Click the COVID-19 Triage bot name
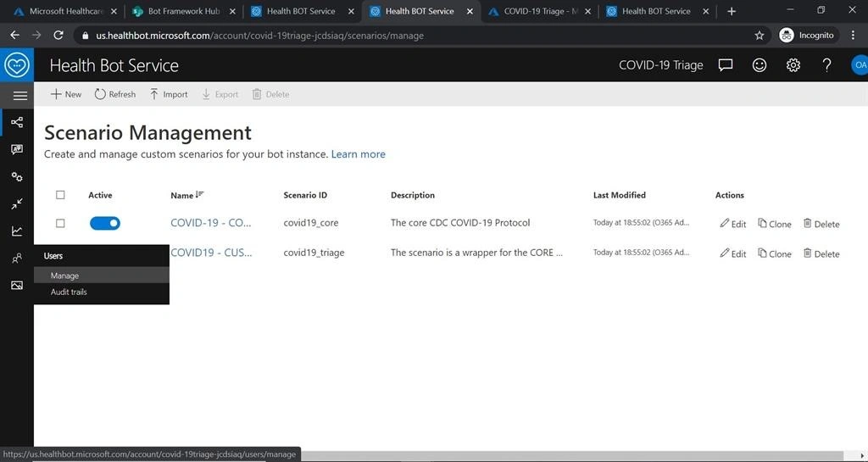The image size is (868, 462). coord(661,65)
